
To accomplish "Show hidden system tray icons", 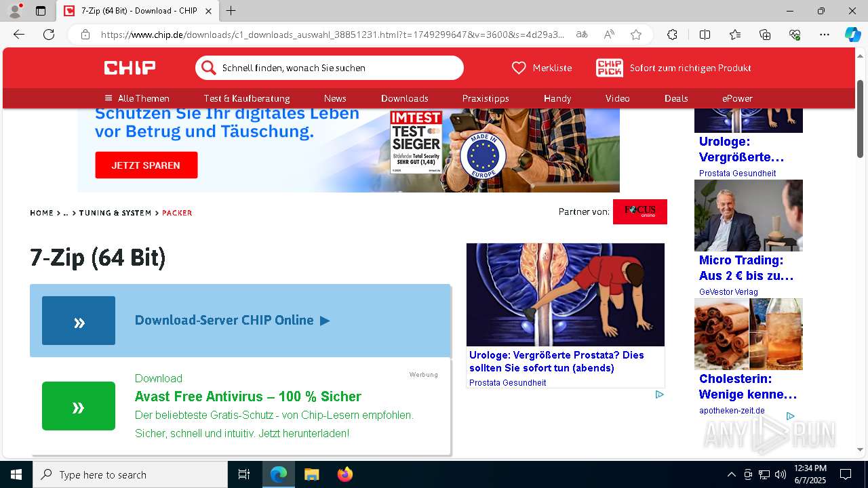I will (731, 474).
